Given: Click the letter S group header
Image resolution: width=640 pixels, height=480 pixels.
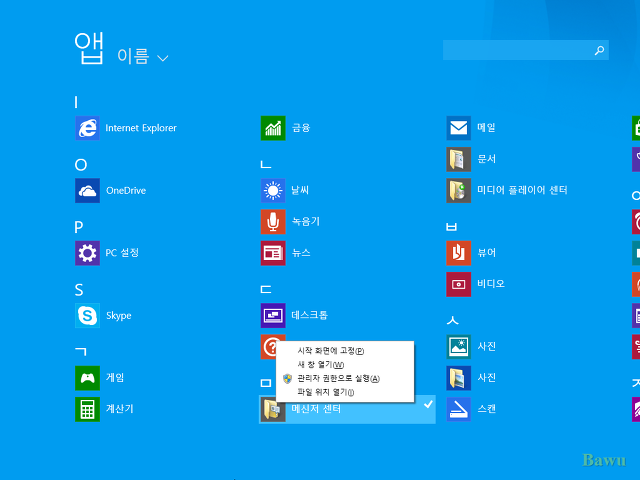Looking at the screenshot, I should [x=79, y=290].
